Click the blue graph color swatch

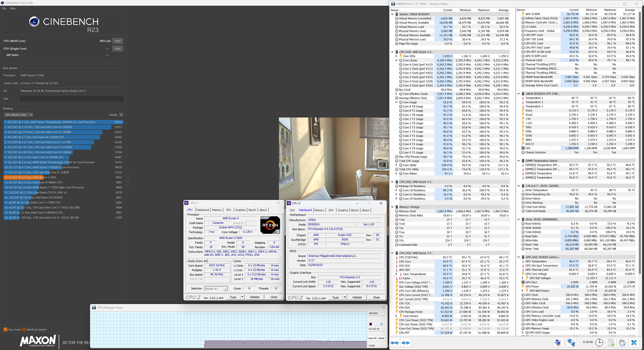[x=382, y=324]
